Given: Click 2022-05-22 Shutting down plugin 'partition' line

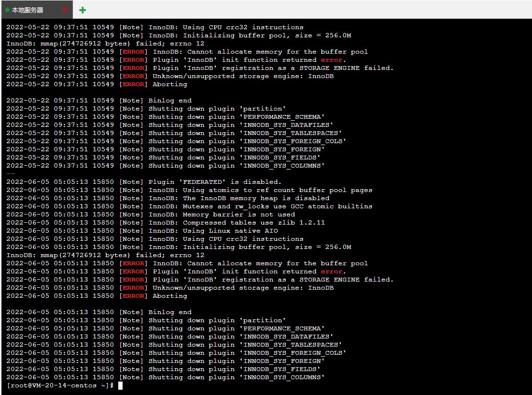Looking at the screenshot, I should tap(146, 109).
